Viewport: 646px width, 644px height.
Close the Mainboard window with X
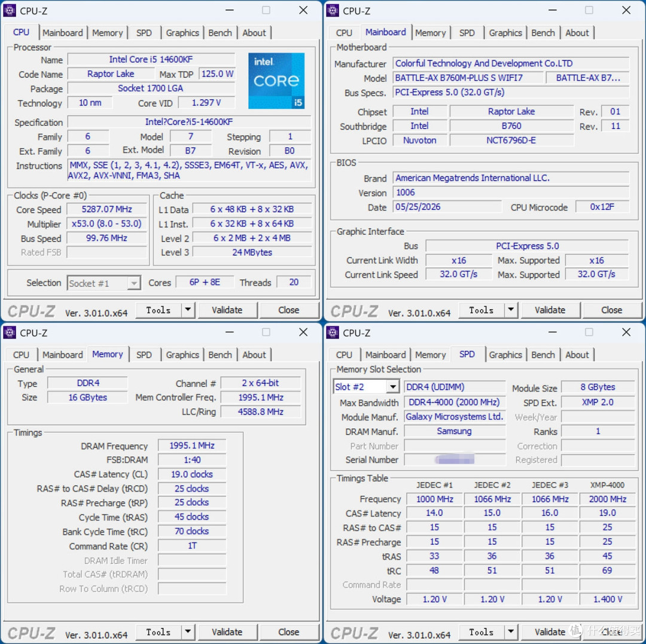pos(626,10)
